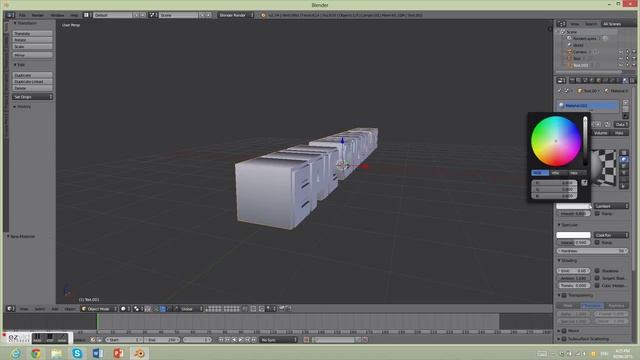Click the Mirror button in tool shelf
The height and width of the screenshot is (360, 640).
33,55
